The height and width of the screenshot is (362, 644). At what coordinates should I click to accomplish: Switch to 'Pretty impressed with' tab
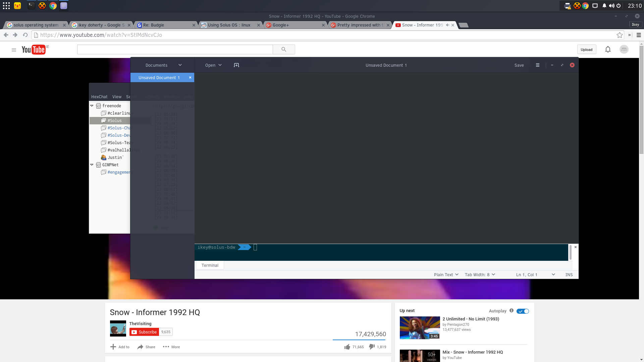pyautogui.click(x=360, y=25)
